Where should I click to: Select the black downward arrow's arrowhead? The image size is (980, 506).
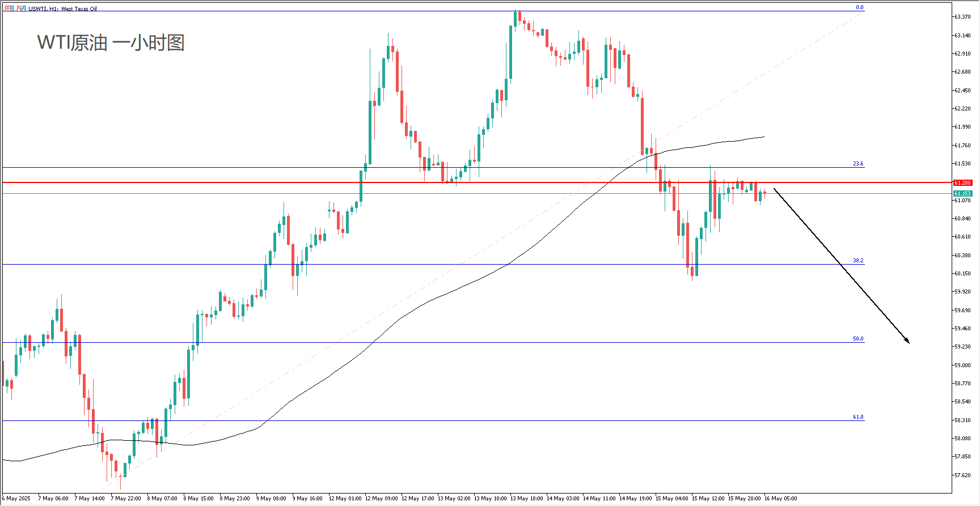click(907, 341)
